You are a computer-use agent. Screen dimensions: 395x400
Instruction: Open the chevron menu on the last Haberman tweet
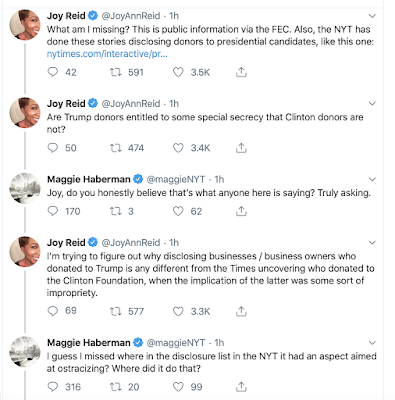(372, 343)
